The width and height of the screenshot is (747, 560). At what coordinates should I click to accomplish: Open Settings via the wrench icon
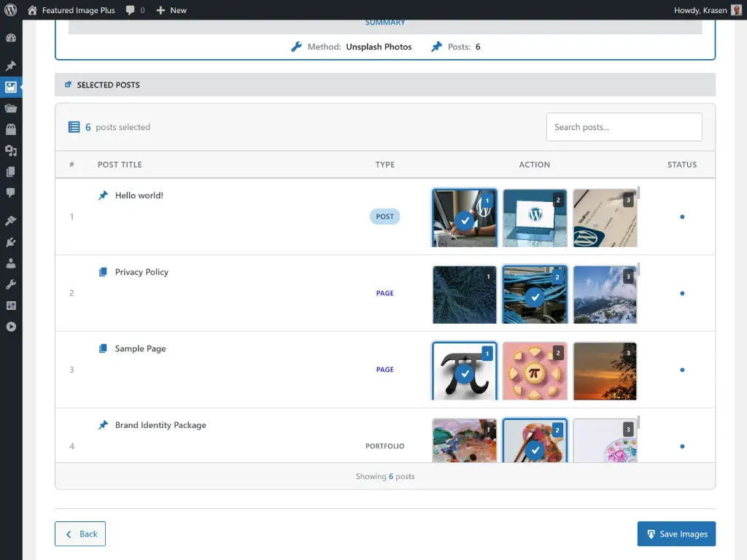[x=12, y=284]
